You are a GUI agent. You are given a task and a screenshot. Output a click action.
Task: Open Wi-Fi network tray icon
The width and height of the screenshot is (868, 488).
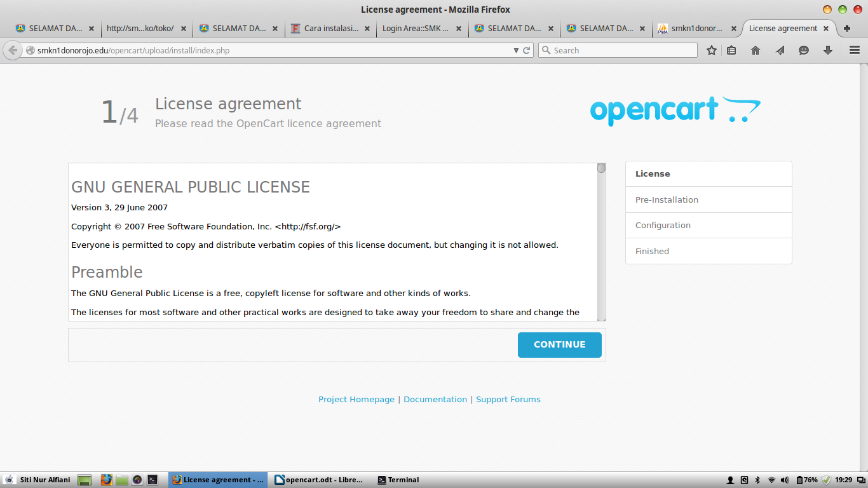pos(771,480)
